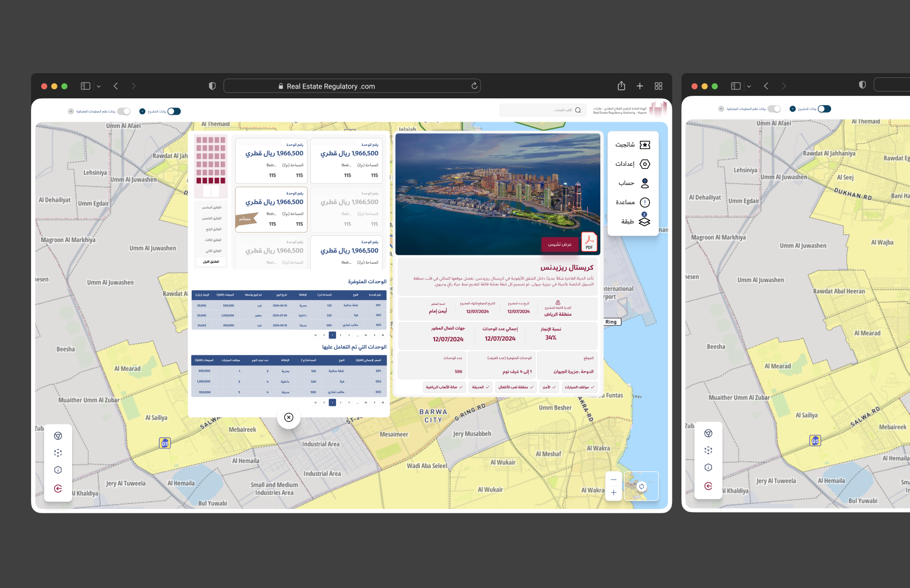Go to page 2 in the available units pagination
Image resolution: width=910 pixels, height=588 pixels.
tap(340, 335)
